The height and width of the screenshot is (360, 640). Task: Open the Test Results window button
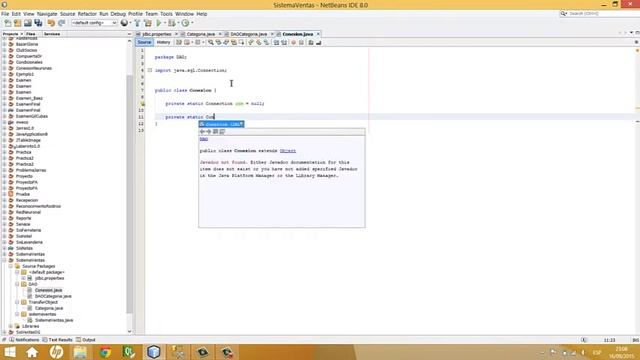(58, 340)
